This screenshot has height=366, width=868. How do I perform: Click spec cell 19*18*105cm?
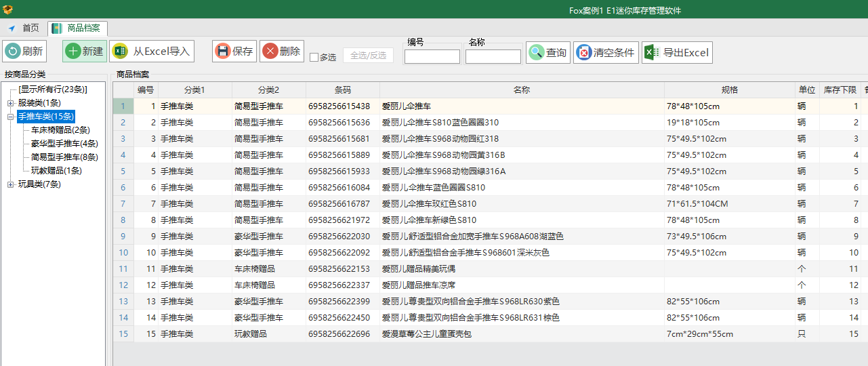[x=730, y=123]
